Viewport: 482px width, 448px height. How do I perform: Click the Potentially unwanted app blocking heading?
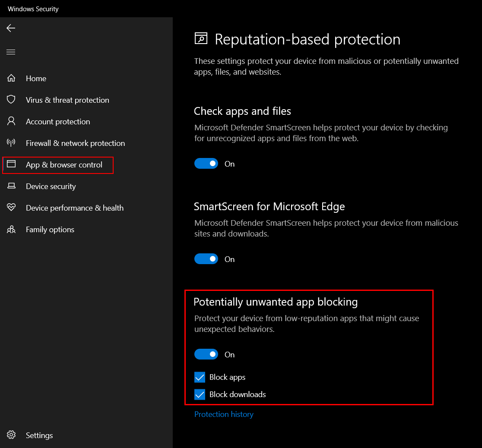[x=276, y=302]
